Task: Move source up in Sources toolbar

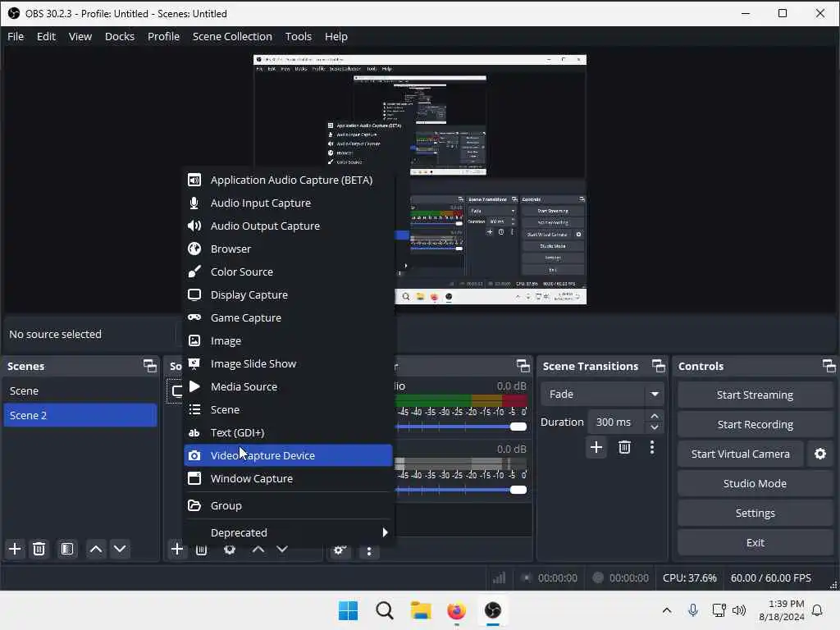Action: tap(258, 549)
